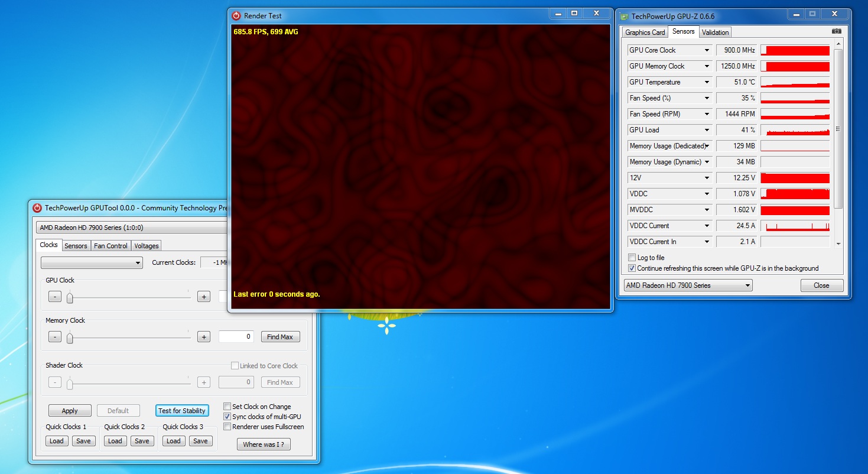Click the GPU Clock slider thumb
868x474 pixels.
[70, 297]
